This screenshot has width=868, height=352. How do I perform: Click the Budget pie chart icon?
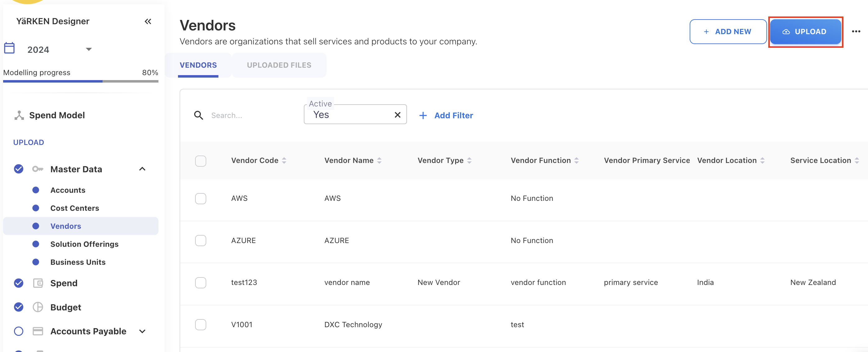[x=38, y=307]
